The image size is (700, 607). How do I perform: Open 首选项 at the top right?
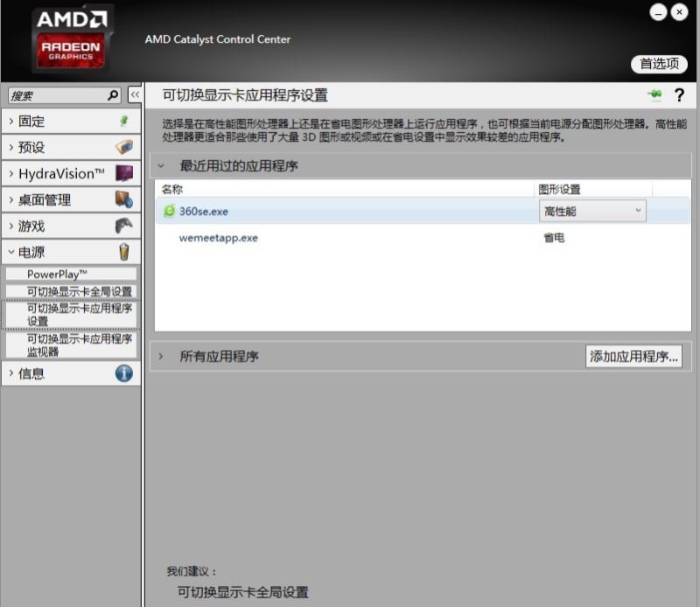(x=661, y=65)
